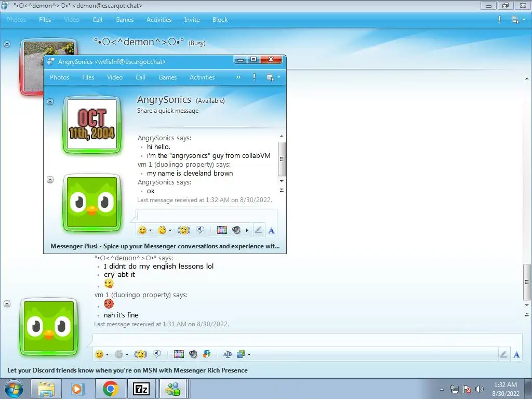Show hidden menu items via double chevron

[238, 77]
